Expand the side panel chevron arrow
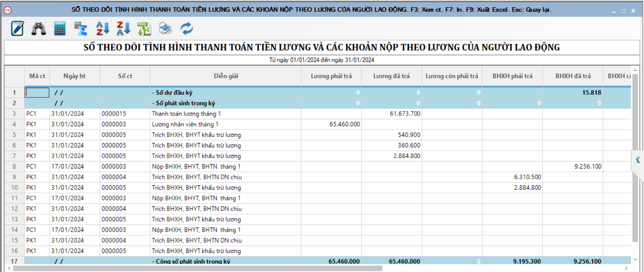This screenshot has height=272, width=644. click(638, 160)
